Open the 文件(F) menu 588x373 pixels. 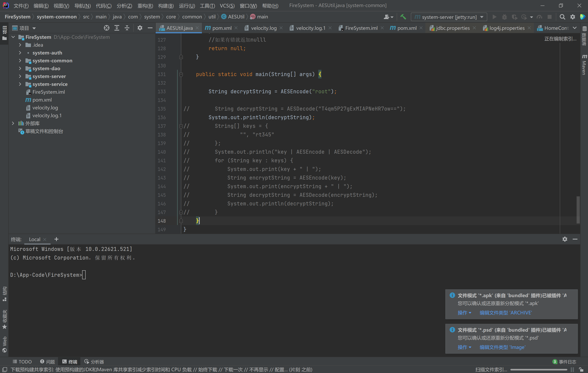pyautogui.click(x=21, y=6)
